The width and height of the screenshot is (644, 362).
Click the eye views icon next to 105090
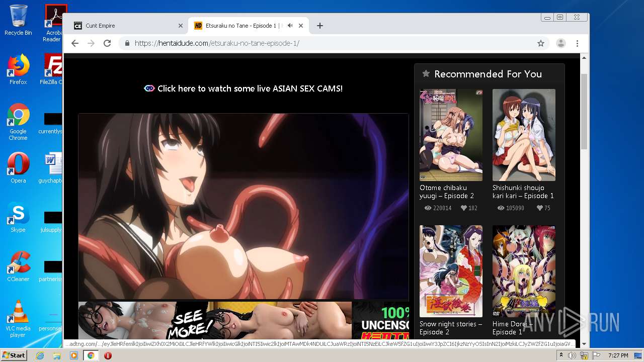point(501,208)
